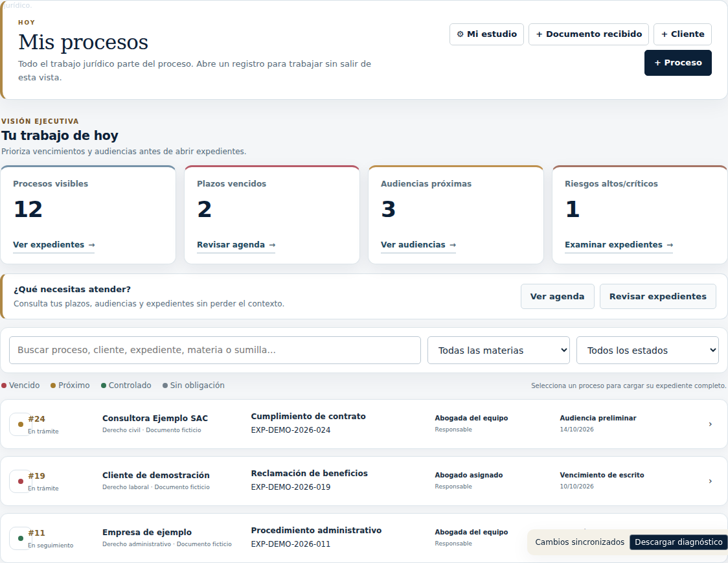Viewport: 728px width, 563px height.
Task: Click the Procesos visibles count 12
Action: coord(28,209)
